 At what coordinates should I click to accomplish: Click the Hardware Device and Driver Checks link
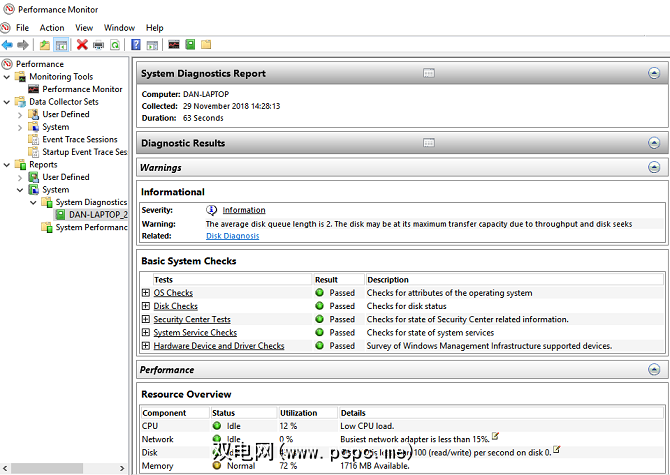[218, 346]
